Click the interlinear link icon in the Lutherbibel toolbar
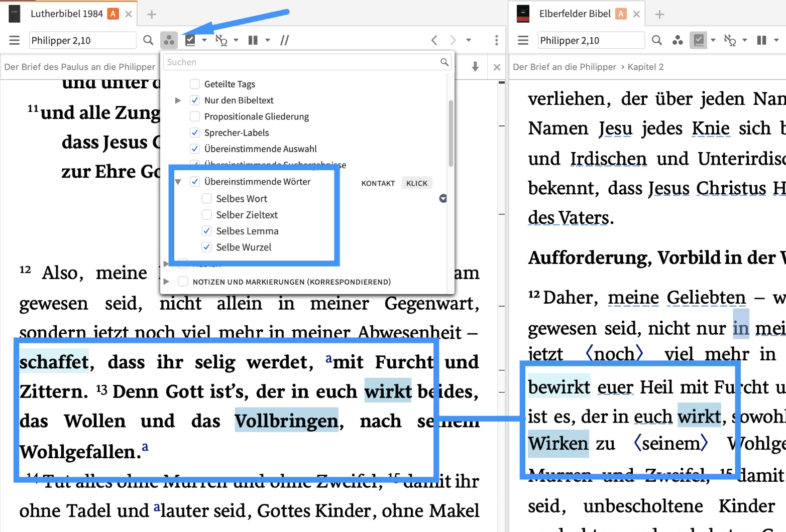786x532 pixels. coord(221,40)
